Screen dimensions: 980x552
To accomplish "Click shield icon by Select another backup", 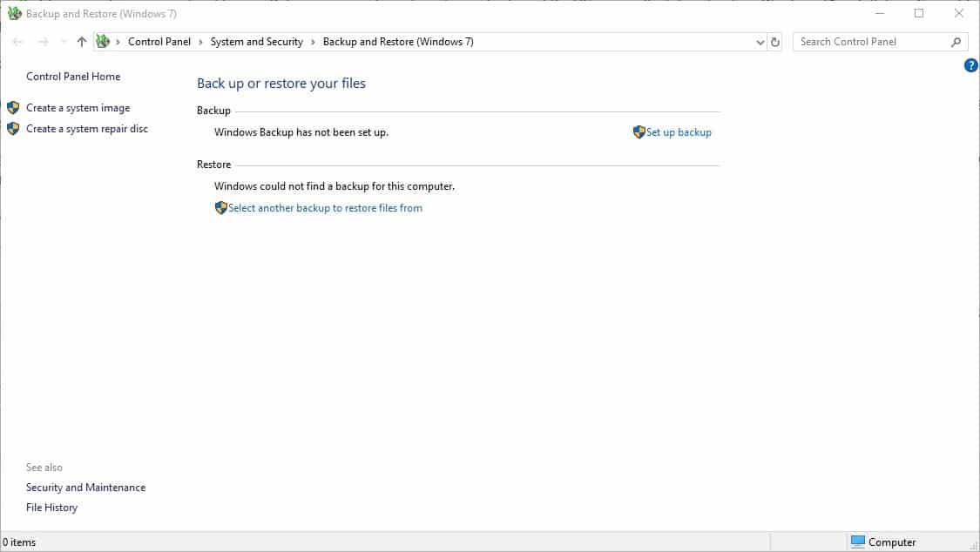I will tap(220, 207).
